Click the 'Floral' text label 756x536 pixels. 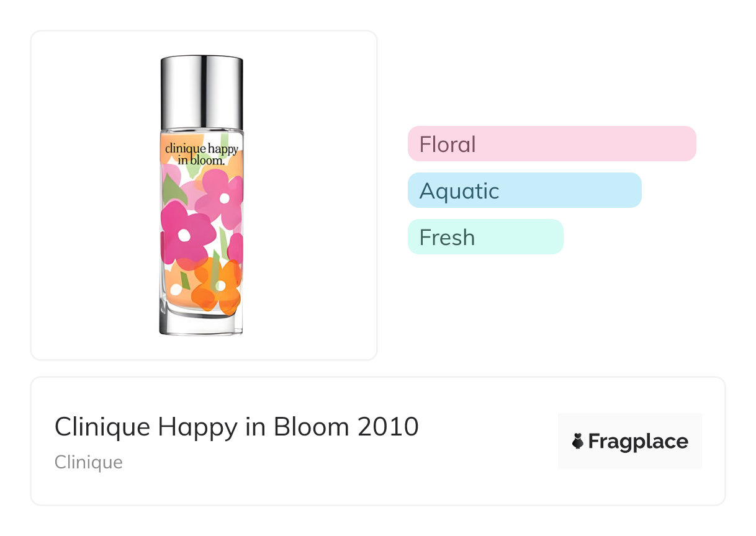click(448, 145)
